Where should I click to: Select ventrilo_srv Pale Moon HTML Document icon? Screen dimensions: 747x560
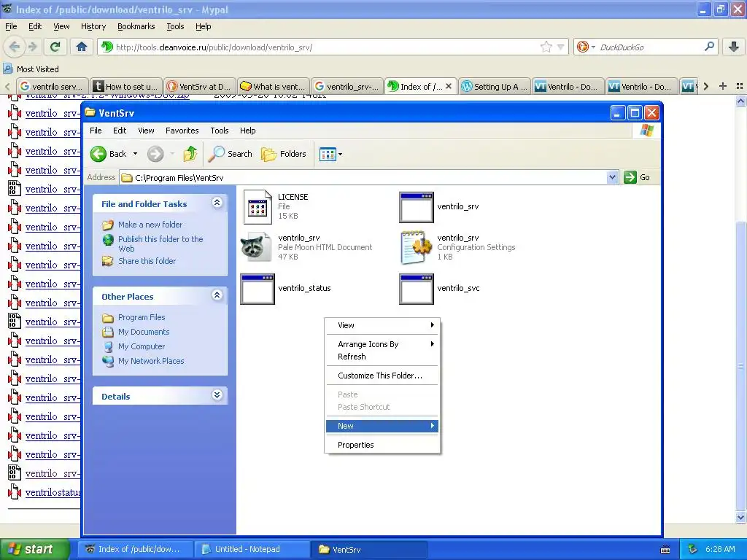click(256, 247)
